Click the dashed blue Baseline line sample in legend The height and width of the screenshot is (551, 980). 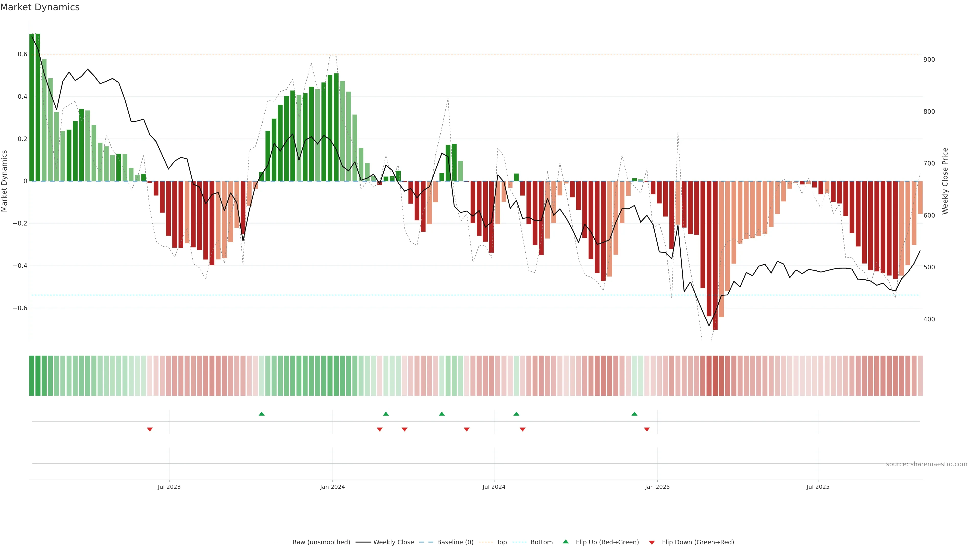point(426,542)
